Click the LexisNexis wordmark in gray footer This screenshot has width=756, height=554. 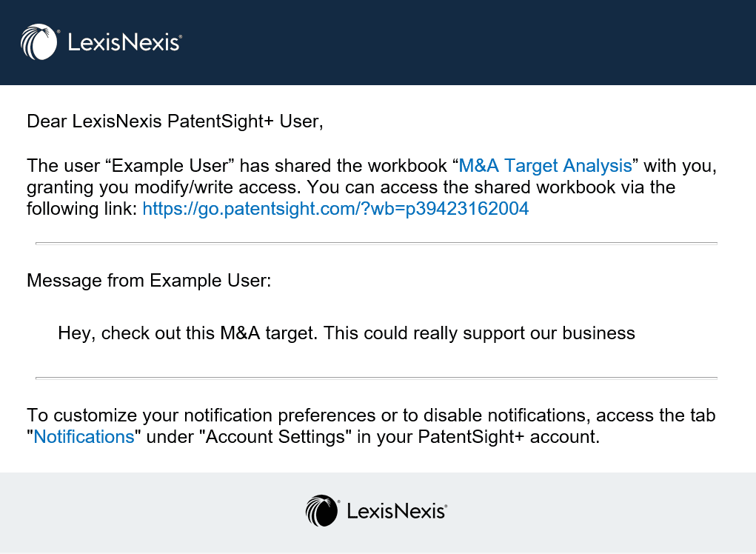[397, 511]
